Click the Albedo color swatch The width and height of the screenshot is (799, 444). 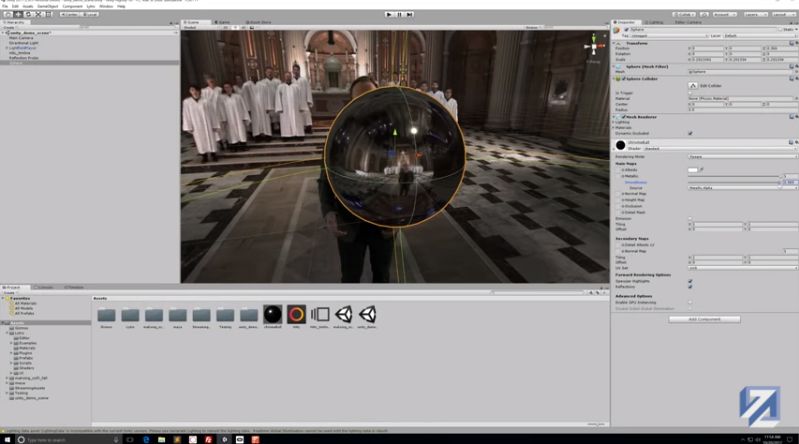693,170
